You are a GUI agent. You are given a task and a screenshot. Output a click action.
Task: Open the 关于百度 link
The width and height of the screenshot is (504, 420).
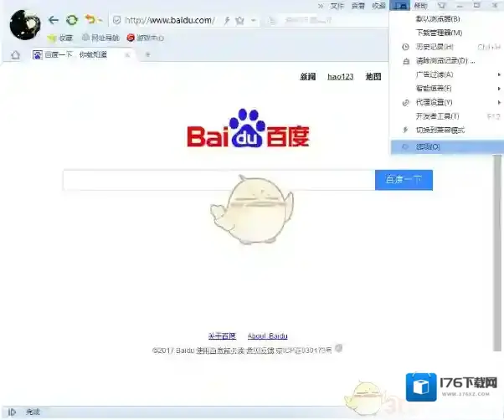[222, 335]
